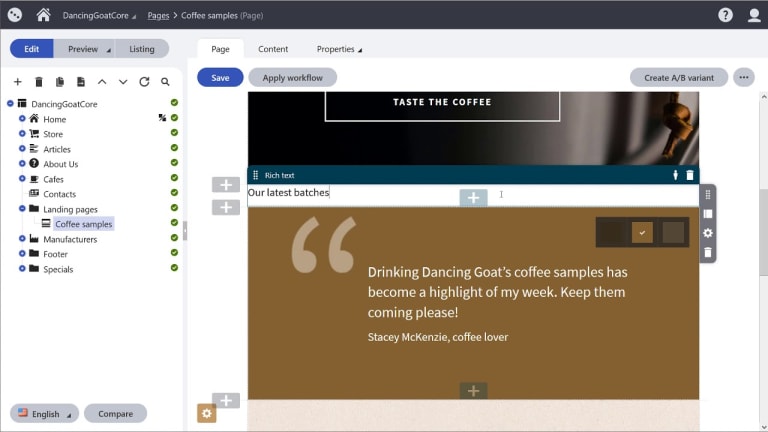Open the help question mark icon
The width and height of the screenshot is (768, 432).
(x=725, y=15)
